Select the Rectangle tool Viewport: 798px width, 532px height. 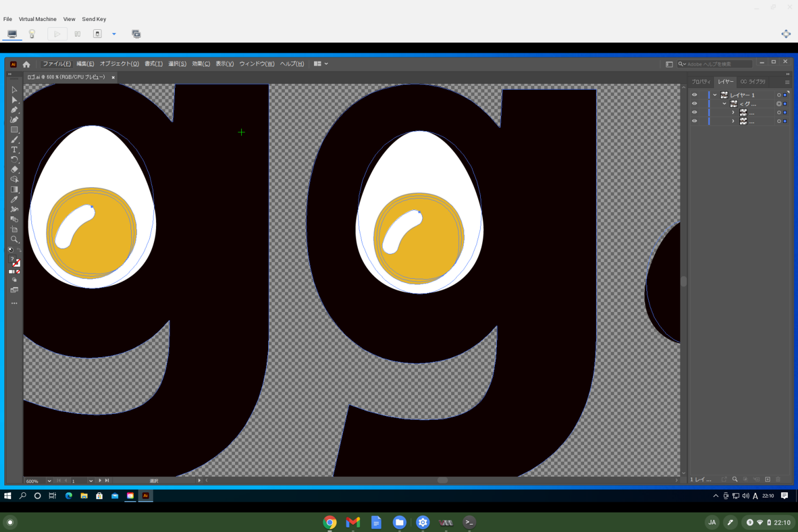14,130
